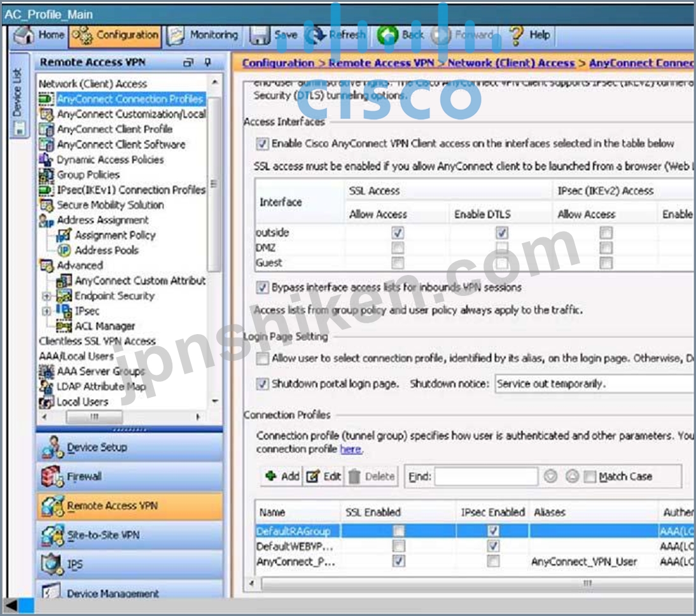Image resolution: width=696 pixels, height=616 pixels.
Task: Open the Configuration view icon
Action: (82, 34)
